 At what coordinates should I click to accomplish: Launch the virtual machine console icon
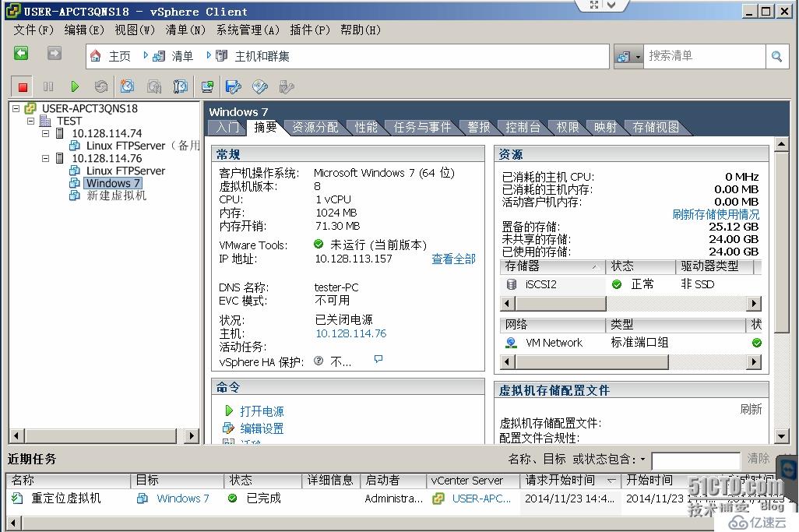pyautogui.click(x=207, y=86)
